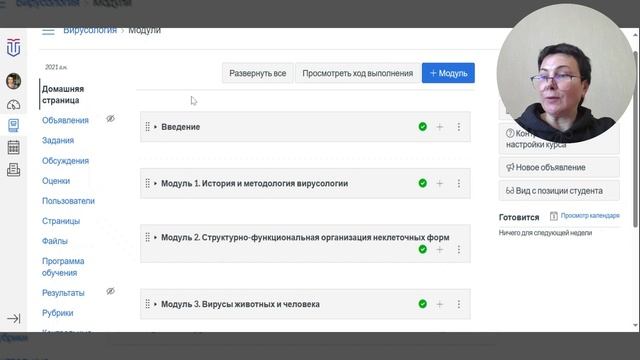Open options menu for Модуль 1
This screenshot has width=640, height=360.
459,183
